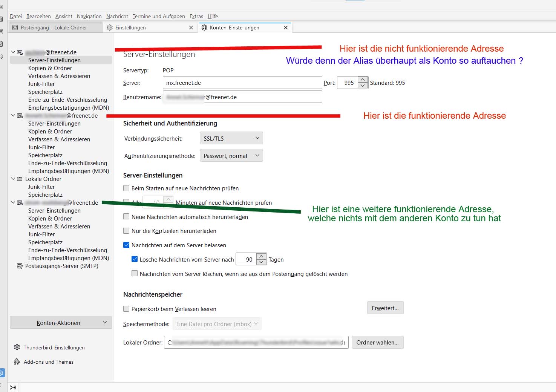Tick Nachrichten vom Server löschen when deleted from Posteingang

[135, 274]
